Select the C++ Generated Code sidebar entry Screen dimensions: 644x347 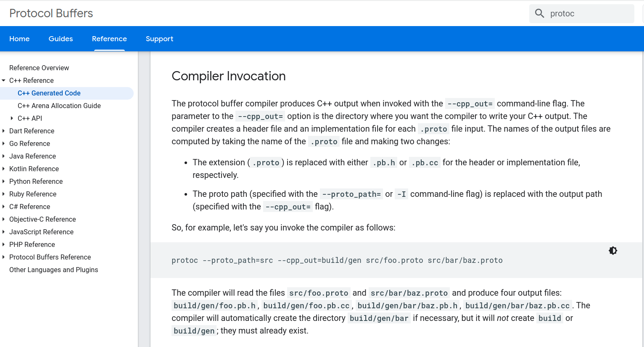[49, 93]
